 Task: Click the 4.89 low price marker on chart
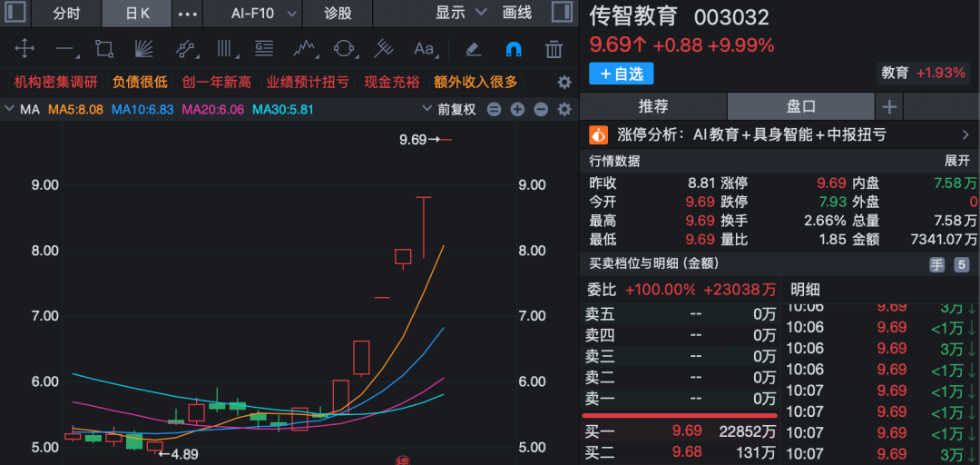[178, 454]
